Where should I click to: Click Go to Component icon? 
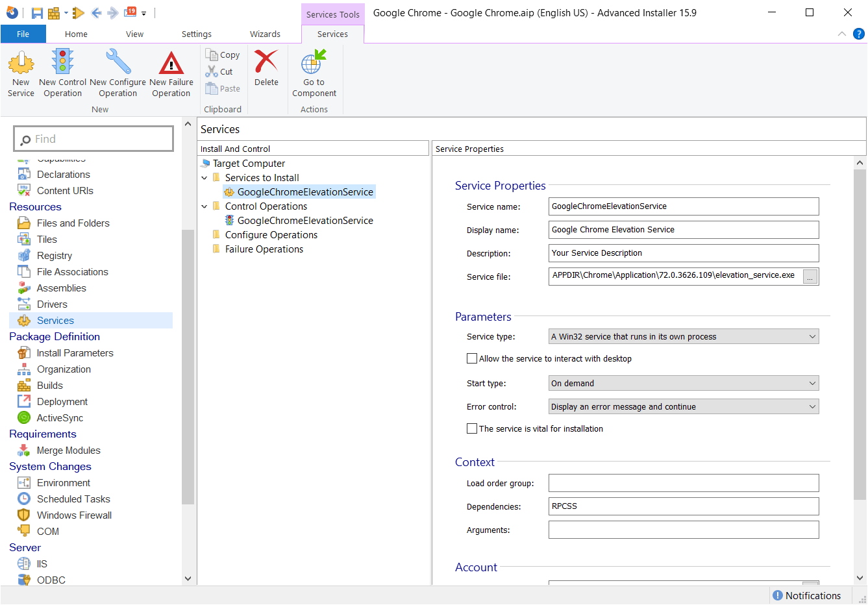(314, 62)
